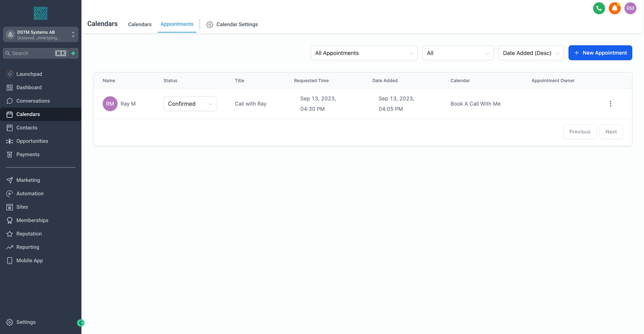Open the three-dot appointment actions menu

point(611,104)
